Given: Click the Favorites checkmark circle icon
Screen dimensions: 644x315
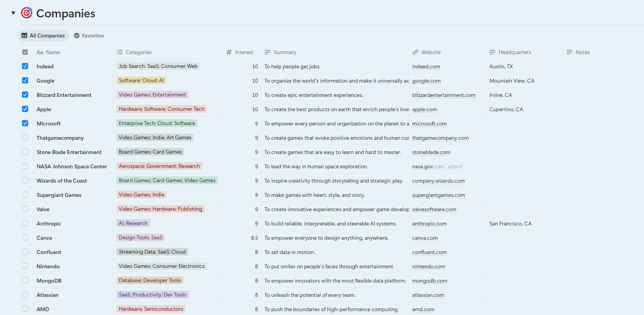Looking at the screenshot, I should 77,36.
